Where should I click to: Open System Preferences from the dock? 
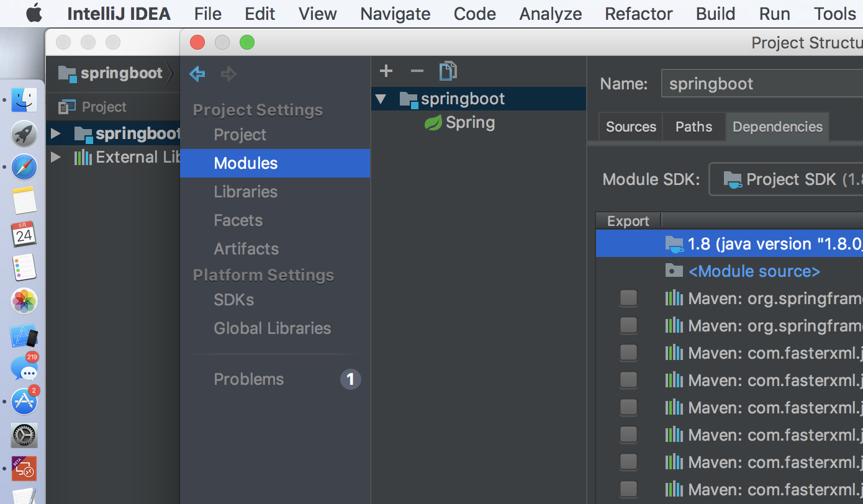[x=24, y=436]
